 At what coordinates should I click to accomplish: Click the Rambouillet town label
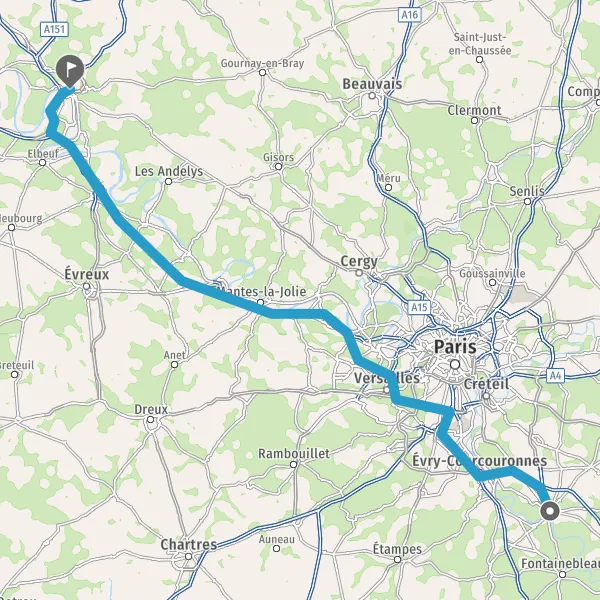click(x=294, y=454)
